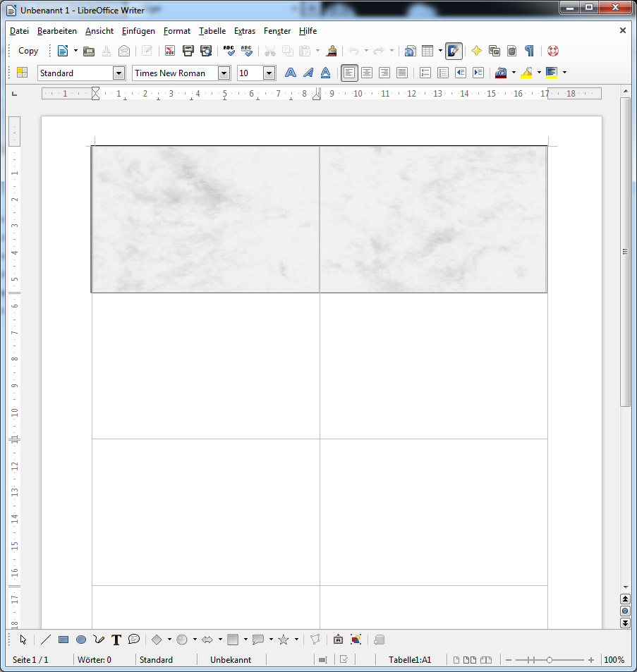Pick the Select arrow drawing tool
637x672 pixels.
[x=23, y=640]
